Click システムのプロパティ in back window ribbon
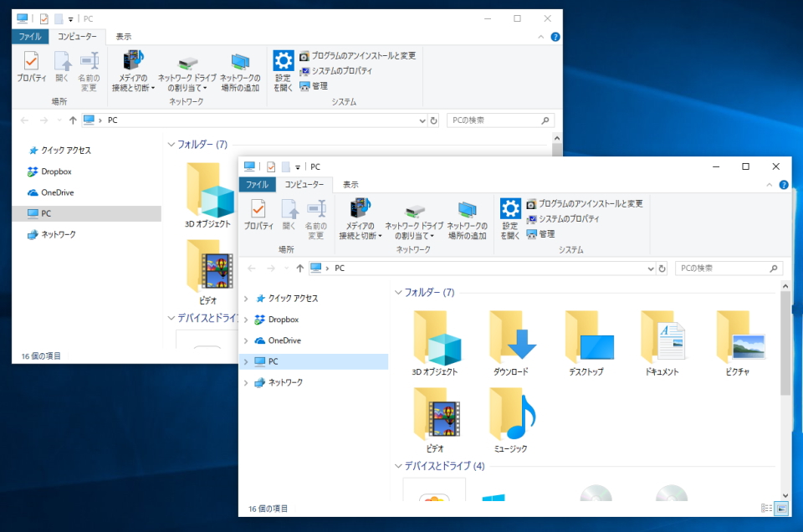This screenshot has width=803, height=532. (341, 71)
